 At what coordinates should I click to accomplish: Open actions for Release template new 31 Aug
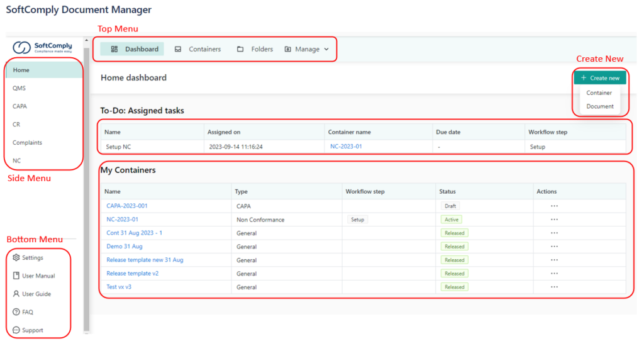click(x=554, y=260)
